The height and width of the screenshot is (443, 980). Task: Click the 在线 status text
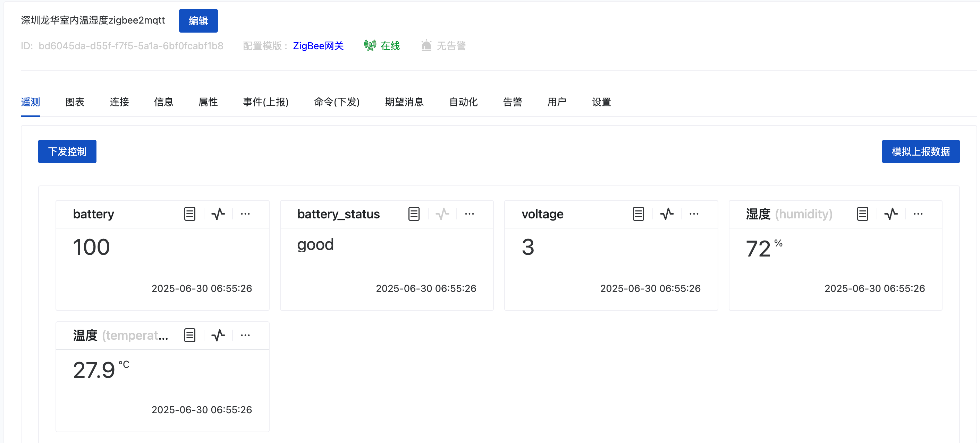390,46
